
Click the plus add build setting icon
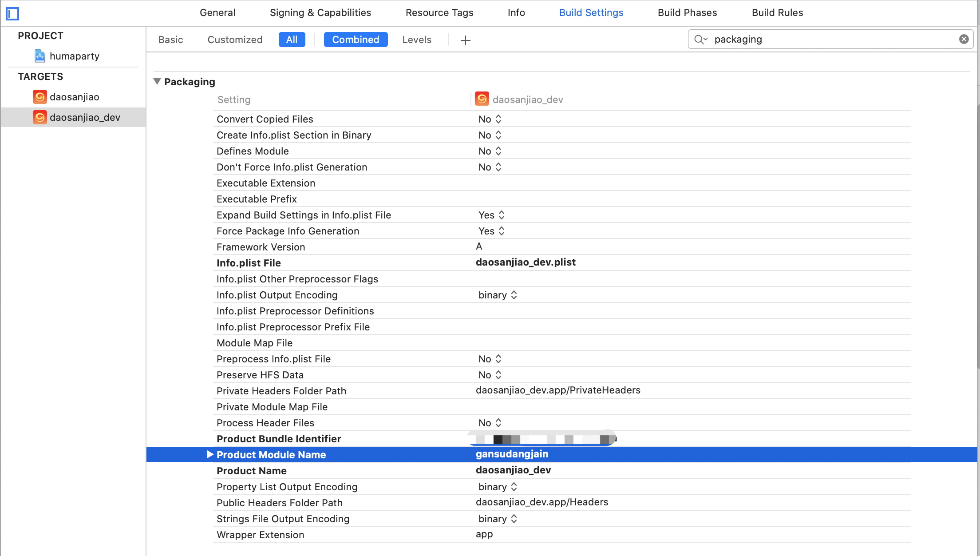click(465, 40)
